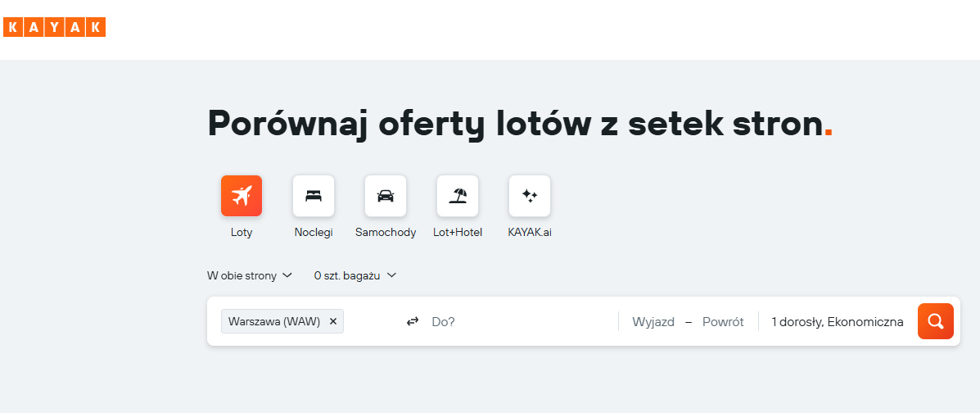
Task: Click the Porównaj oferty lotów headline
Action: [520, 125]
